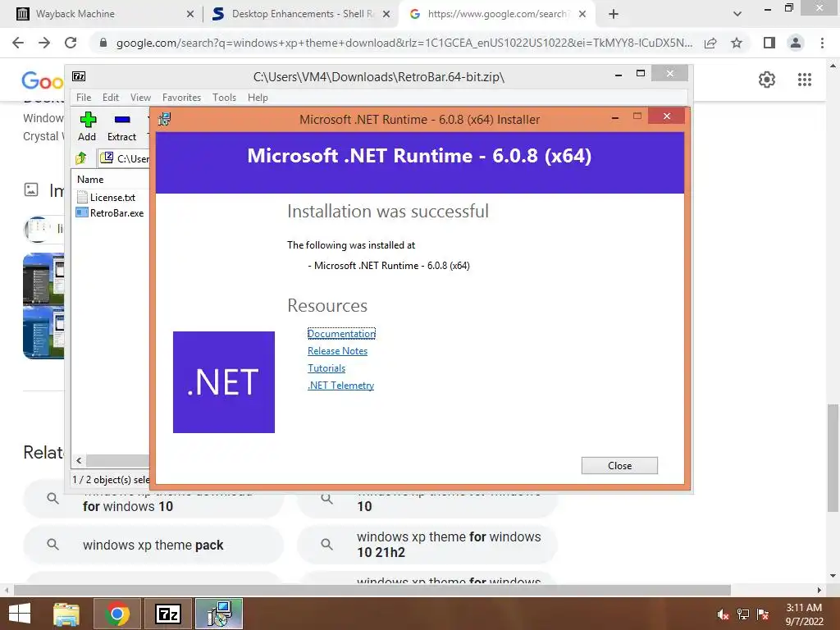Bookmark this page with star icon
840x630 pixels.
click(737, 43)
